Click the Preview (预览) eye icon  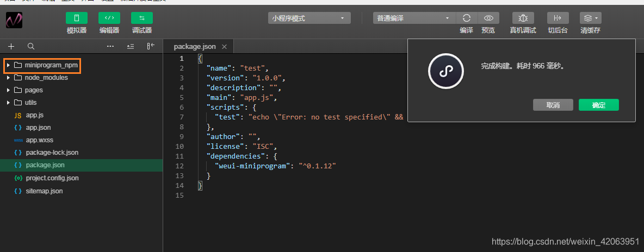[x=488, y=18]
